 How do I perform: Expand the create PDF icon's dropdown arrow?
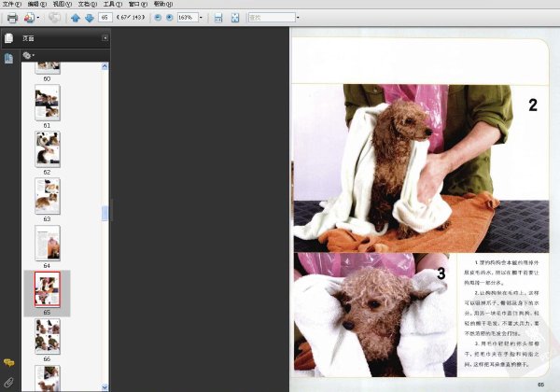(38, 18)
